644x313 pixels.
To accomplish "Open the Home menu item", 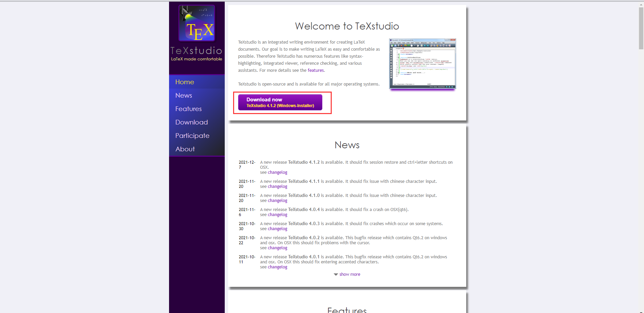I will pos(197,82).
